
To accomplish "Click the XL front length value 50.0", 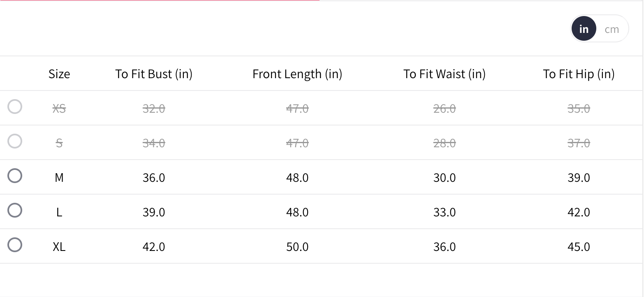I will (297, 247).
